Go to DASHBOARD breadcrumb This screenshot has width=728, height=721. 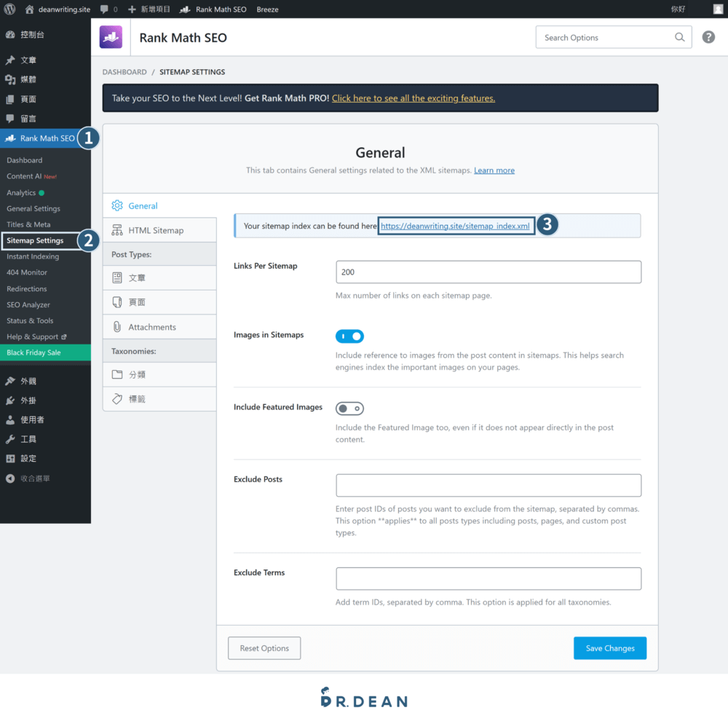(124, 72)
